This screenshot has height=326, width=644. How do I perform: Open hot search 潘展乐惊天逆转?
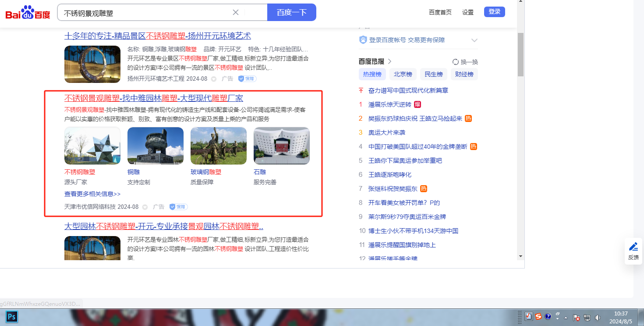[x=390, y=104]
